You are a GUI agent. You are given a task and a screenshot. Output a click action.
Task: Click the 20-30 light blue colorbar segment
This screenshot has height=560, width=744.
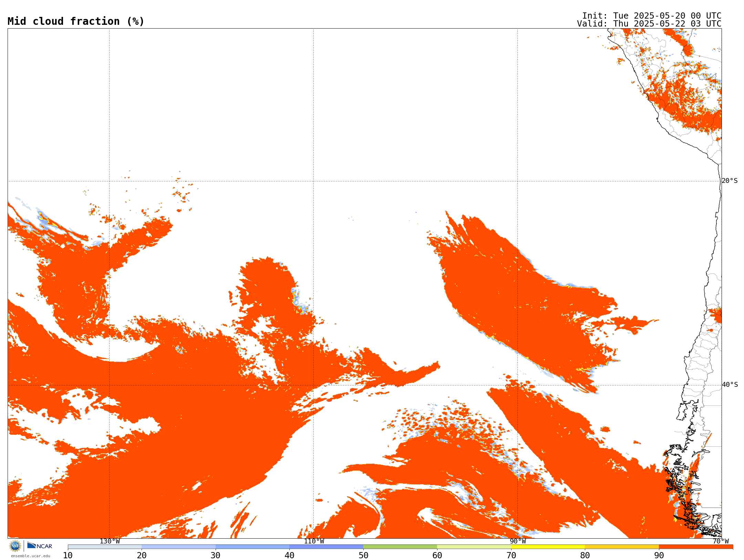(178, 547)
